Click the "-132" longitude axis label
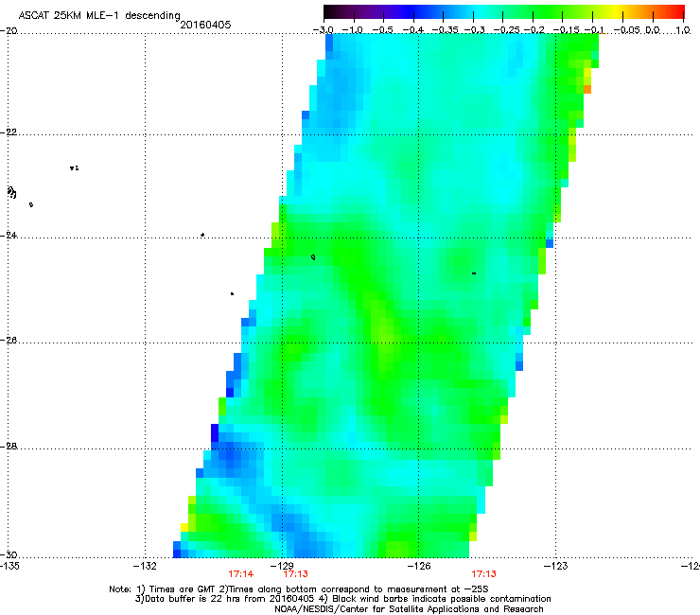The width and height of the screenshot is (700, 615). point(145,566)
